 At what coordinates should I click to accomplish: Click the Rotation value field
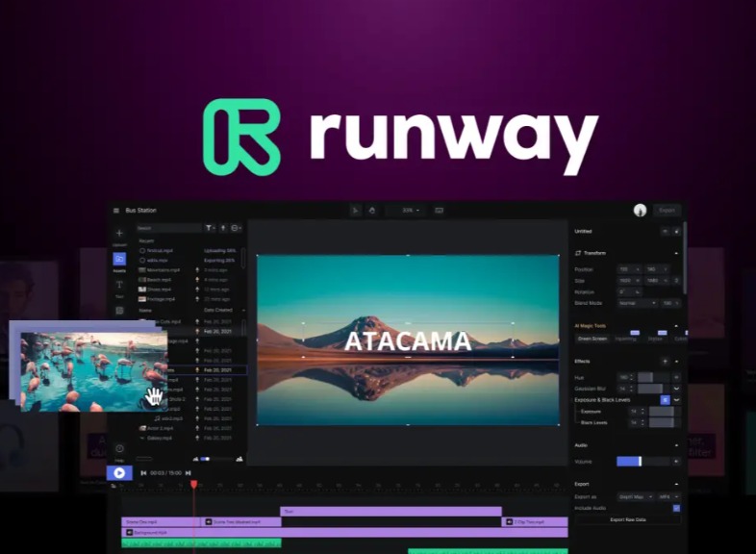coord(631,291)
